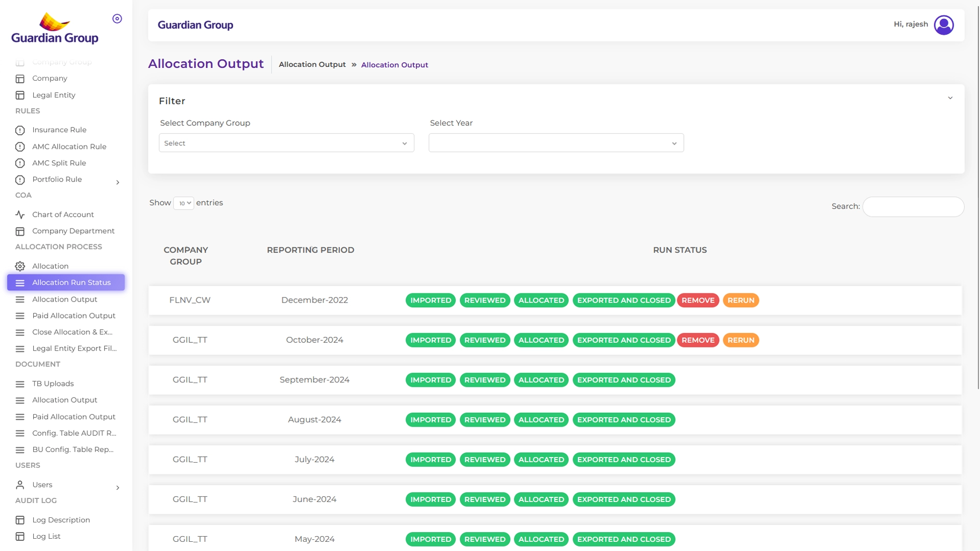The height and width of the screenshot is (551, 980).
Task: Click REMOVE for FLNV_CW December-2022
Action: (698, 300)
